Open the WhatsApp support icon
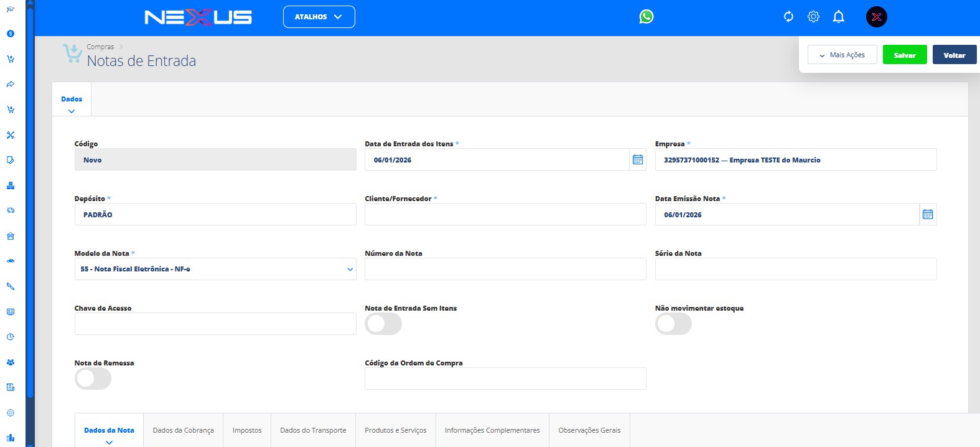980x447 pixels. (646, 17)
